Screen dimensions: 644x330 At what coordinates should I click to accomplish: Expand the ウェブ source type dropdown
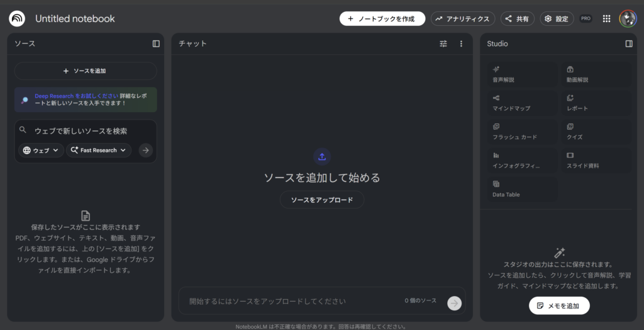click(x=42, y=150)
